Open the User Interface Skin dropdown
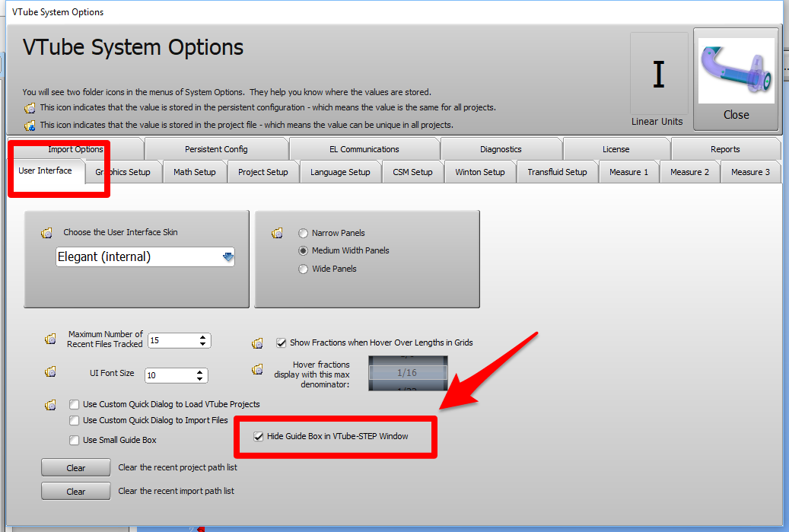Screen dimensions: 789x532 (x=228, y=257)
